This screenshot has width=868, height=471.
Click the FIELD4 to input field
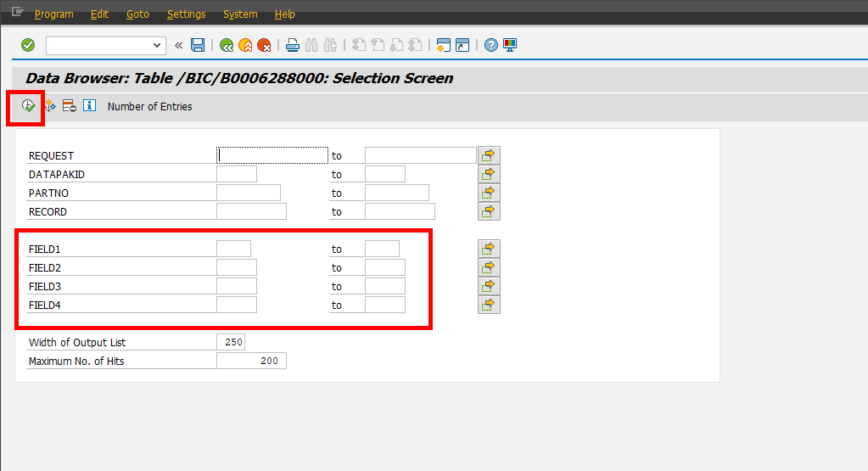[x=385, y=305]
